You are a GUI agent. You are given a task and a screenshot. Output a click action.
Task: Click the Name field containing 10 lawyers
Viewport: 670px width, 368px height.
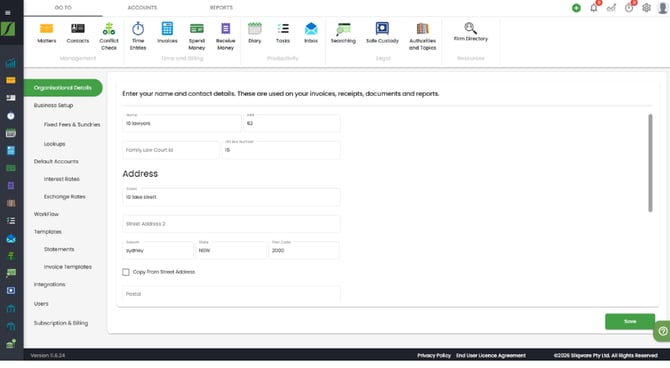click(x=182, y=123)
